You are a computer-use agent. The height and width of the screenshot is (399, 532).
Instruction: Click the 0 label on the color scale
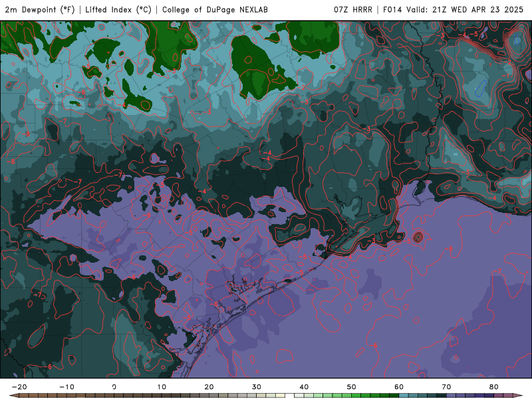114,387
